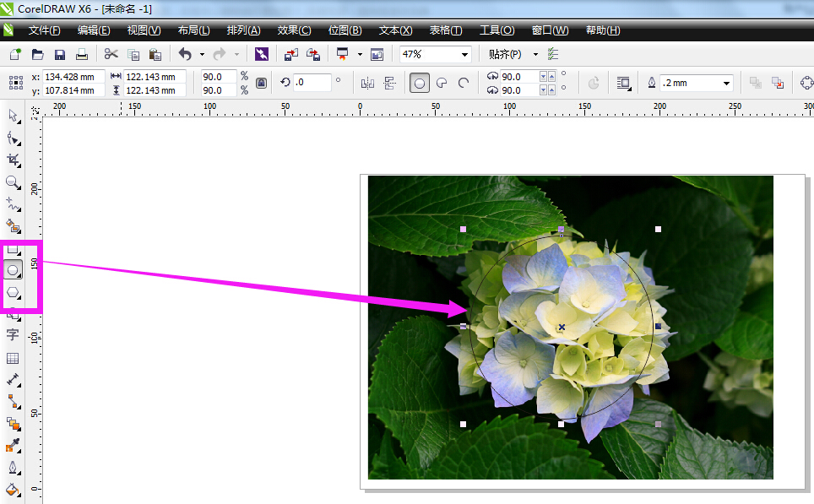This screenshot has height=504, width=814.
Task: Select the Shape tool in toolbox
Action: (x=13, y=138)
